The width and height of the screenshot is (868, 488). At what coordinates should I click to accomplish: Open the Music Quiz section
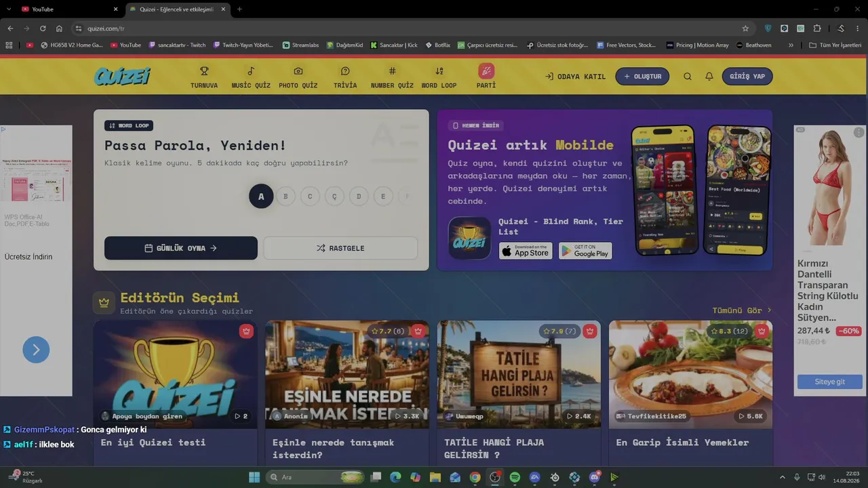251,77
